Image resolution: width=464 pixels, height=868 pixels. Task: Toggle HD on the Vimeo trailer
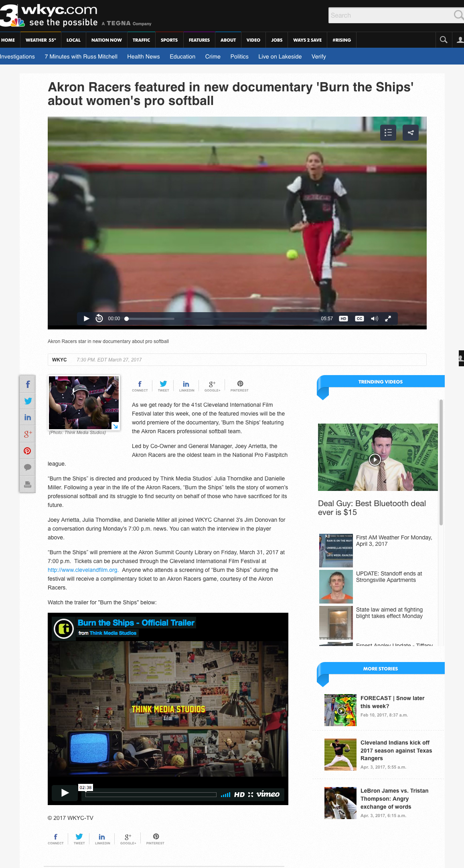(239, 794)
